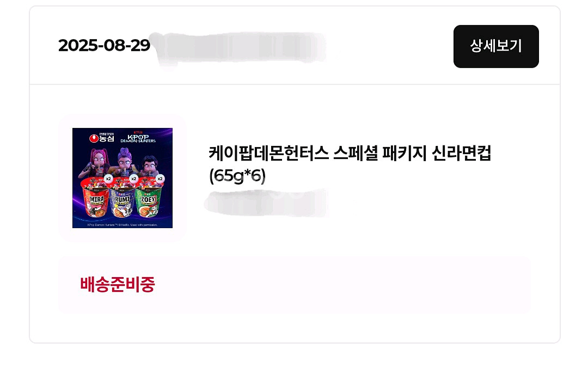Select the order date 2025-08-29

pos(104,46)
